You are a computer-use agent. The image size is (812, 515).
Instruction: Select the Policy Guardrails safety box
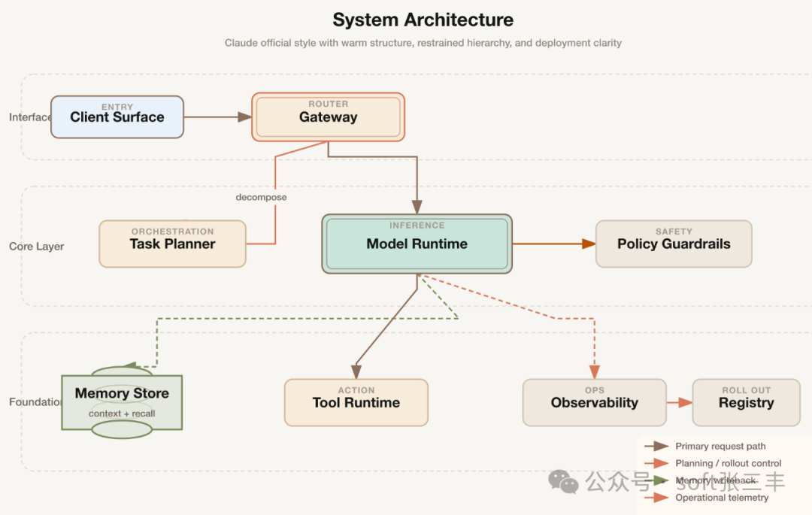674,244
